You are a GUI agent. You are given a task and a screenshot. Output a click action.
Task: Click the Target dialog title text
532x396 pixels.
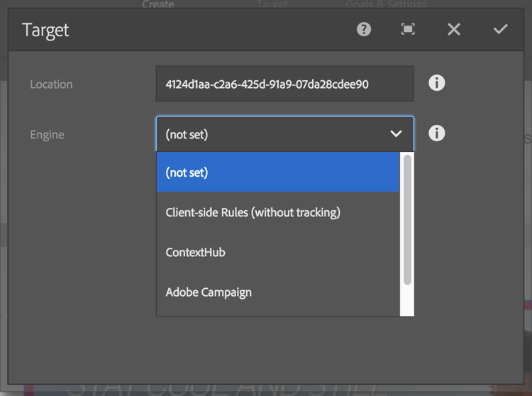click(x=45, y=30)
